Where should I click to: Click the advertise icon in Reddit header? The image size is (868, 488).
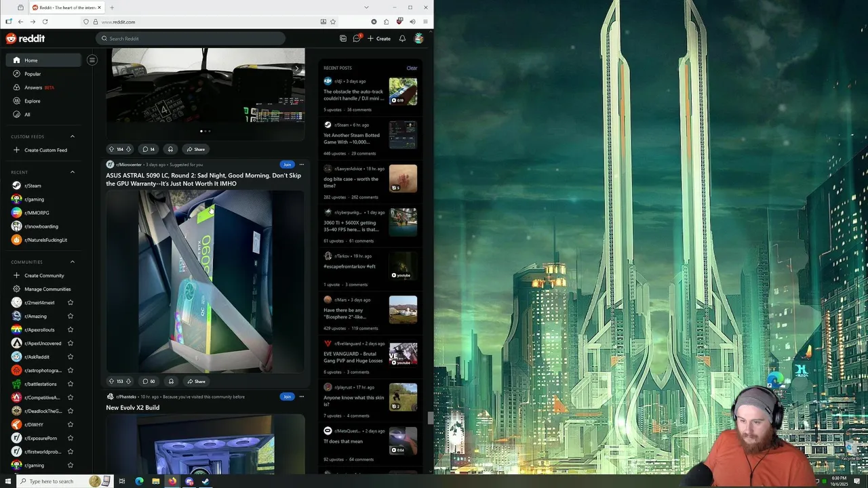coord(343,39)
